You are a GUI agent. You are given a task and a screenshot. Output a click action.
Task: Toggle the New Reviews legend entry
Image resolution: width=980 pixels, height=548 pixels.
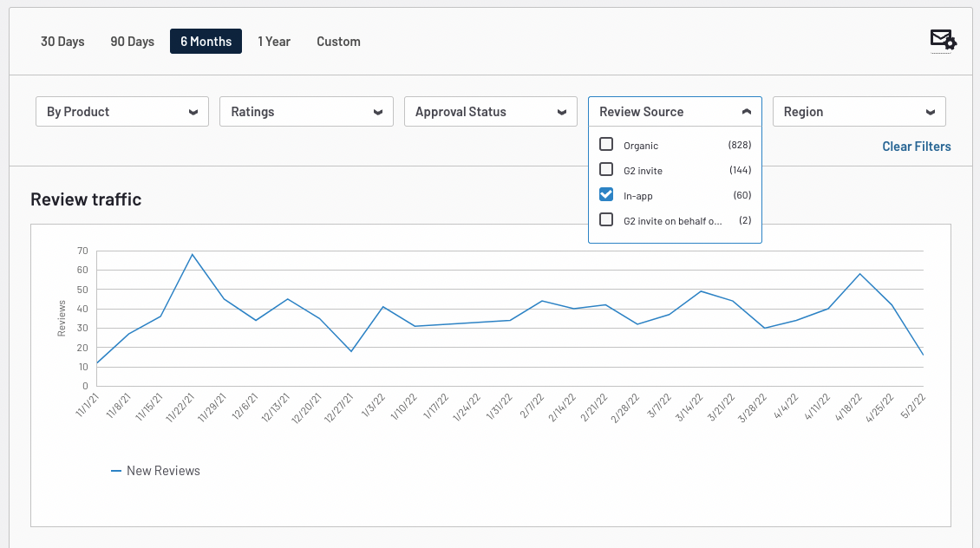(156, 471)
